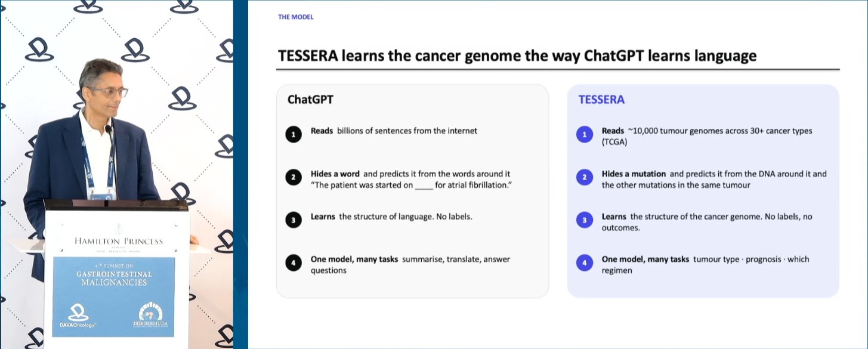Click the slide title about TESSERA learning

point(517,56)
